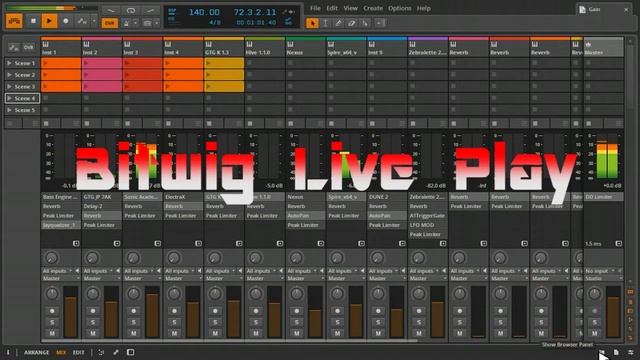Select the Pen tool
The height and width of the screenshot is (360, 640).
338,23
